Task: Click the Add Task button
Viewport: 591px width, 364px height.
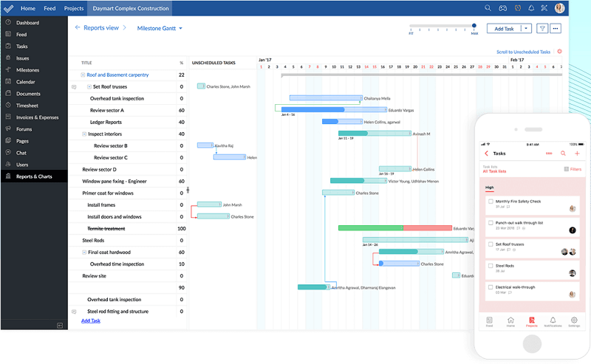Action: 504,29
